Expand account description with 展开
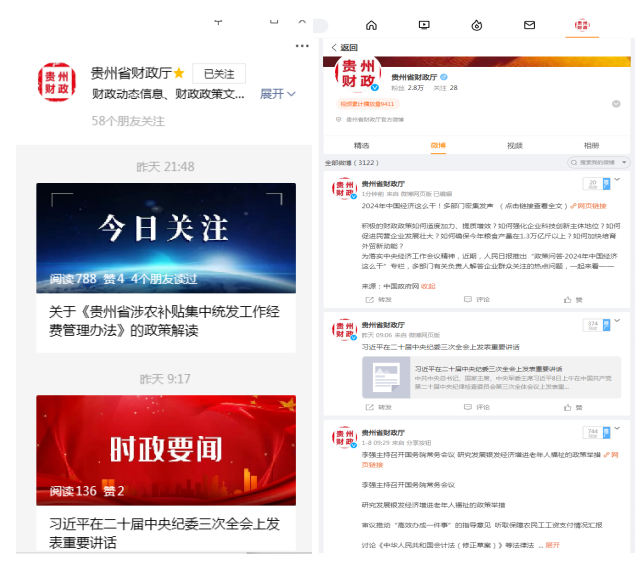This screenshot has width=644, height=571. point(277,94)
